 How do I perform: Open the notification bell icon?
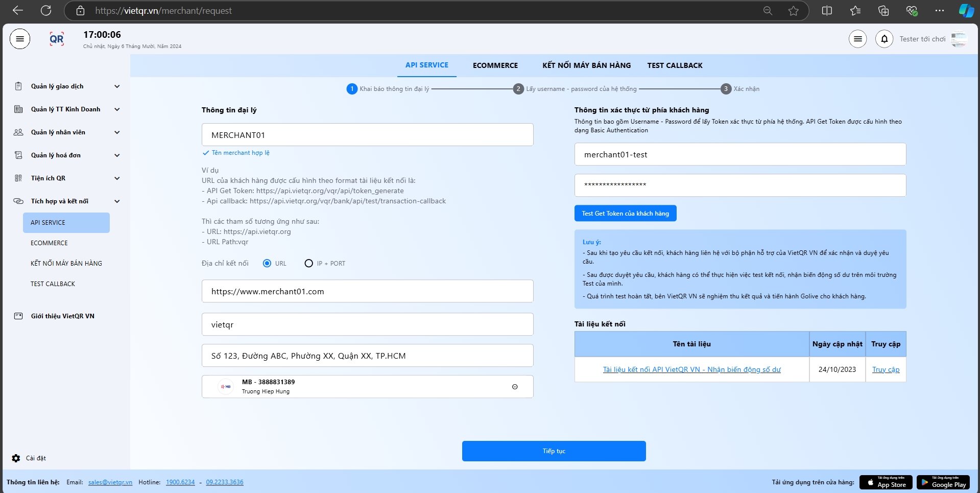coord(884,39)
